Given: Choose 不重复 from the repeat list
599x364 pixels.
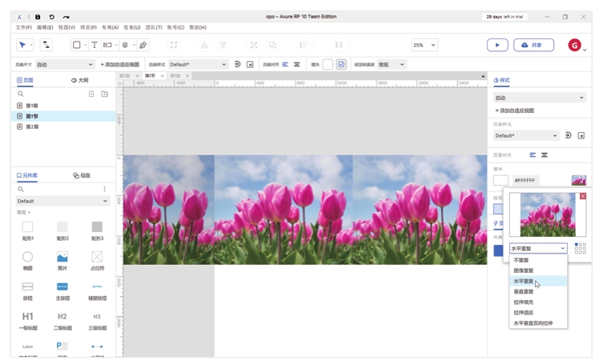Looking at the screenshot, I should (x=521, y=260).
